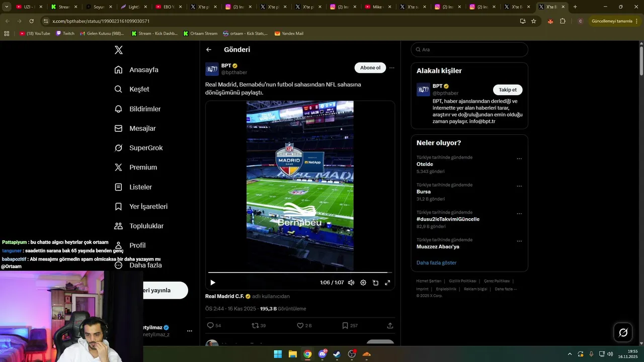Open the Otelde trending topic
644x362 pixels.
pos(425,164)
